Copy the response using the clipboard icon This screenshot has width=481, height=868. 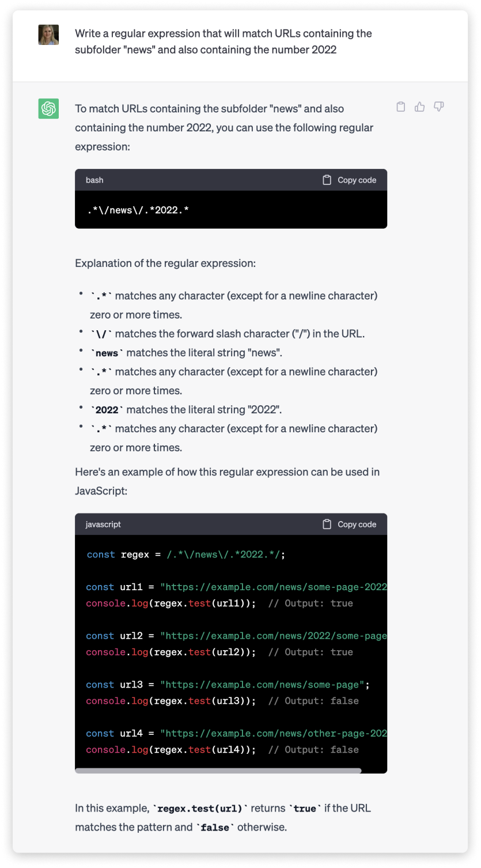[401, 107]
